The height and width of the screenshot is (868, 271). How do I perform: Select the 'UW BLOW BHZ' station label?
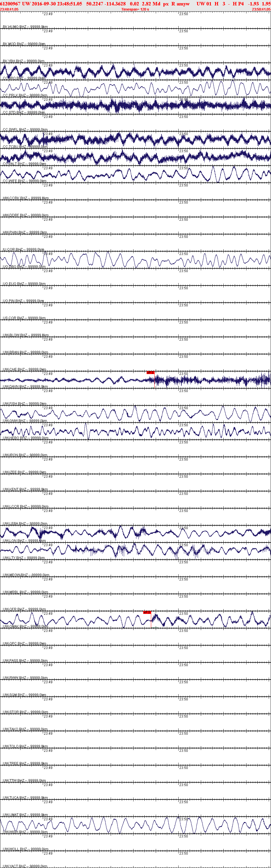tap(26, 335)
